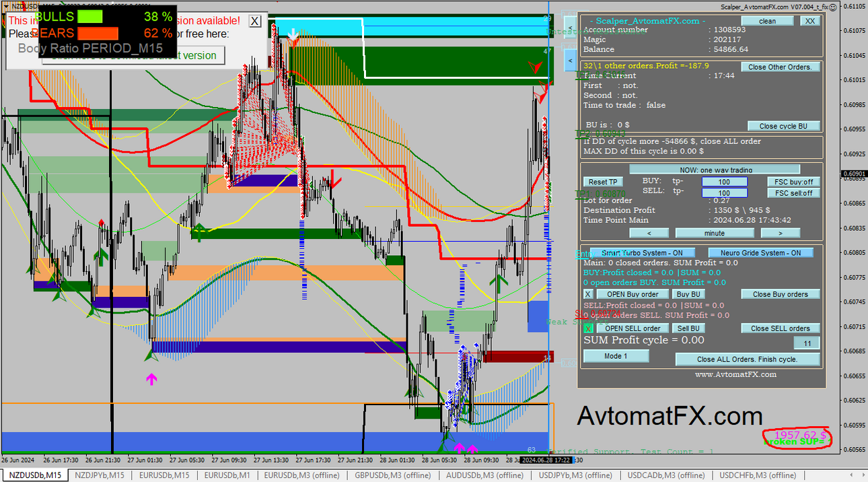The width and height of the screenshot is (868, 482).
Task: Click the www.AvtomatFX.com text
Action: pos(735,374)
